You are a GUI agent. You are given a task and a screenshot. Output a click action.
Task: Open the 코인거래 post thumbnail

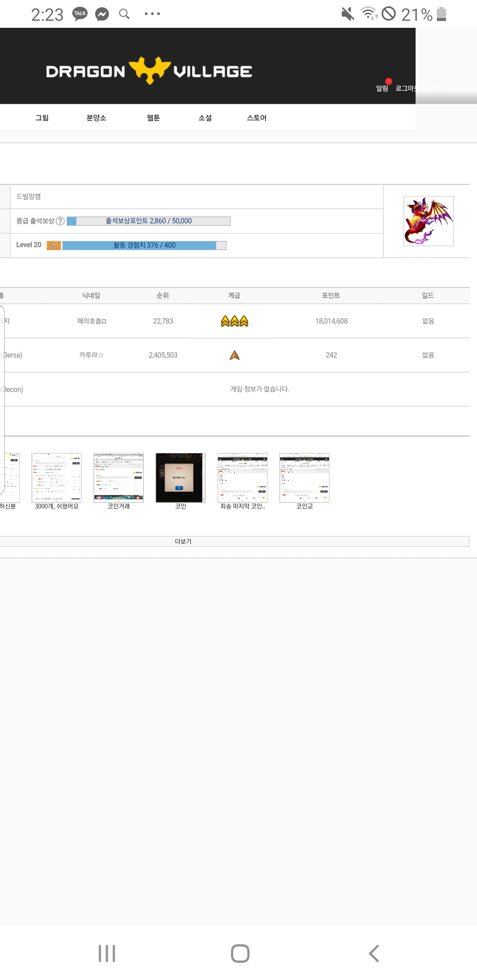pyautogui.click(x=118, y=478)
